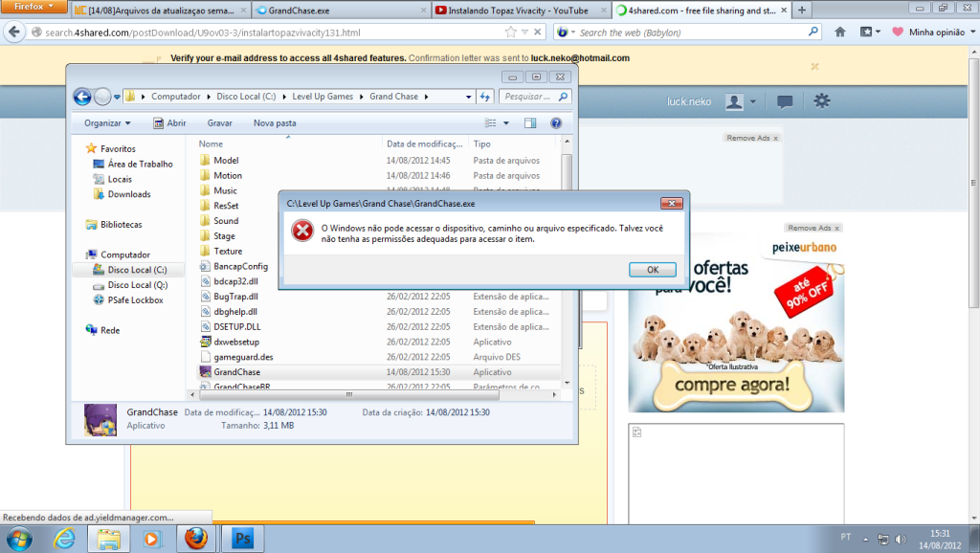Bookmark the page with the star icon
980x553 pixels.
[x=512, y=32]
